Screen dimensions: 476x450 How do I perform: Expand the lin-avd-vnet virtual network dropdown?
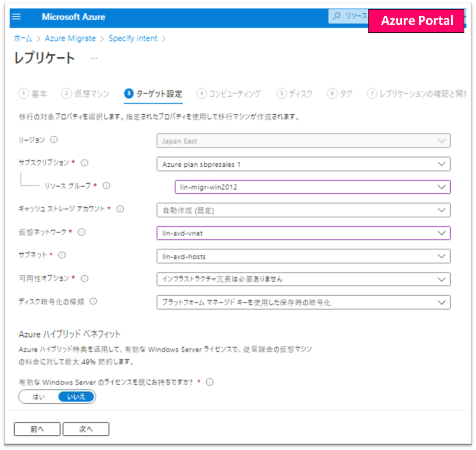pyautogui.click(x=303, y=233)
